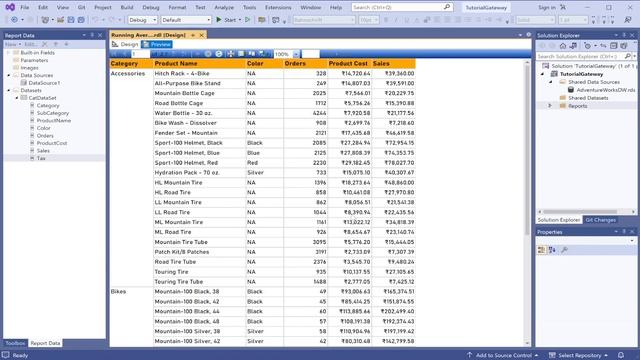Click 'Mountain-100 Silver, 38' product cell
This screenshot has width=640, height=360.
199,331
